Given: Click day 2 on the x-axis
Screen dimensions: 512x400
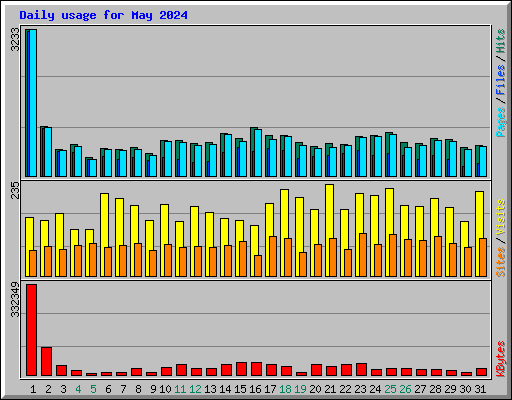Looking at the screenshot, I should click(x=48, y=389).
